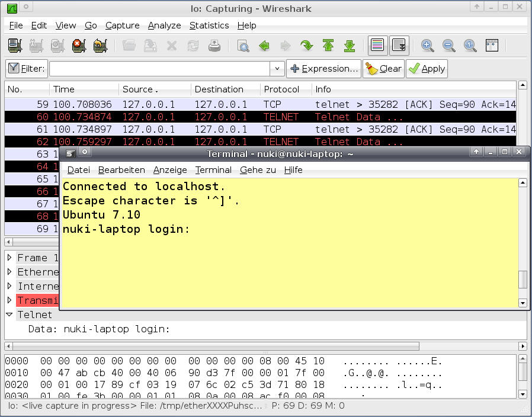Viewport: 532px width, 417px height.
Task: Click the packet list scroll-up arrow
Action: click(x=523, y=85)
